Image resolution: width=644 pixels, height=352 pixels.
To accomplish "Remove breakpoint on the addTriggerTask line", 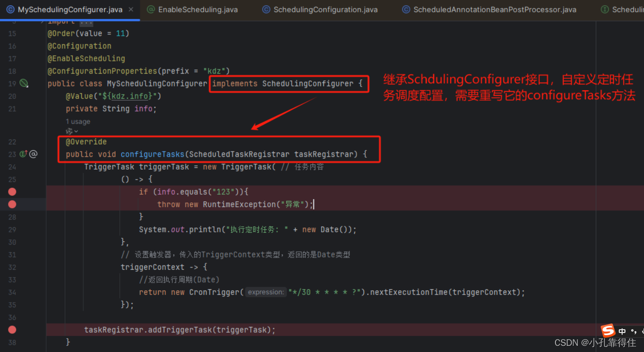I will pyautogui.click(x=12, y=330).
